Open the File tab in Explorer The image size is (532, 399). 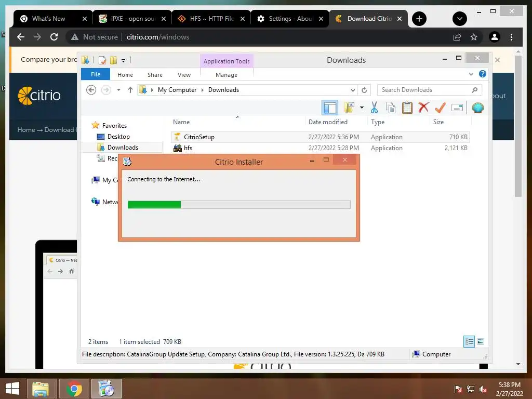(x=96, y=74)
